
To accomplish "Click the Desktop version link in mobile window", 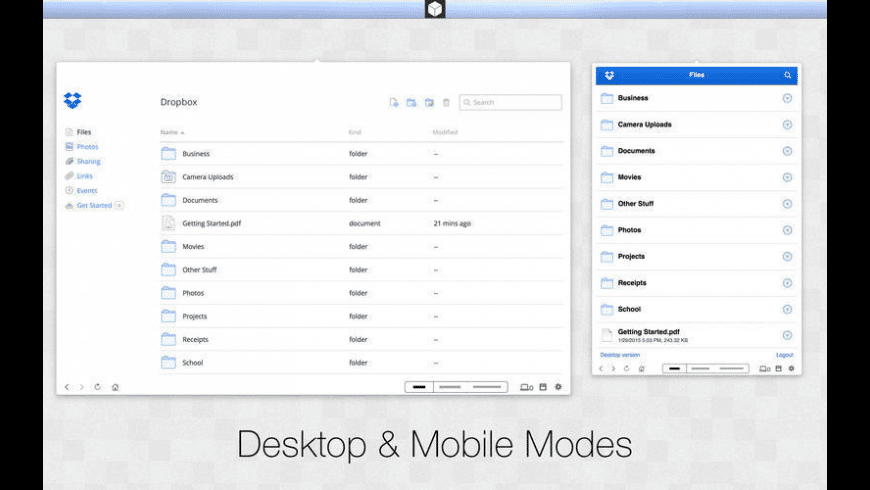I will (620, 355).
